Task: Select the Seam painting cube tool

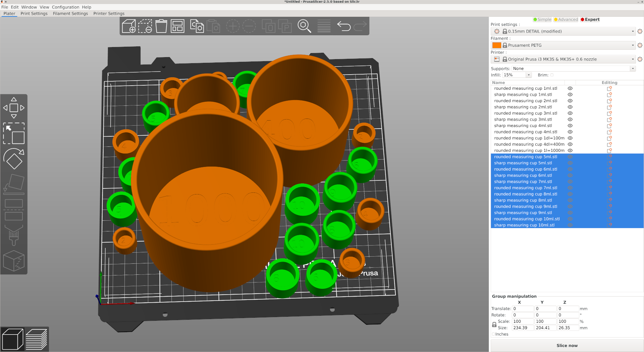Action: (14, 261)
